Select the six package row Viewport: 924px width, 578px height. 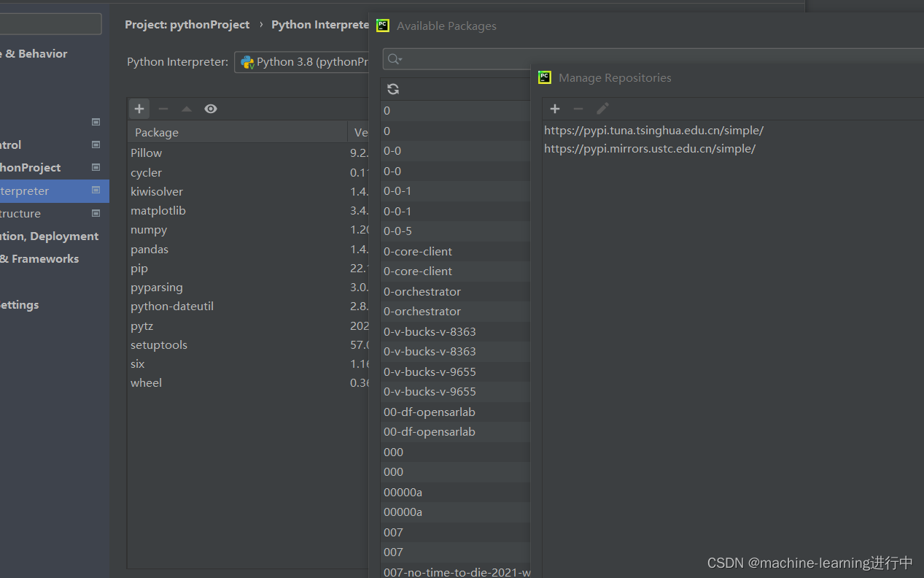tap(248, 363)
